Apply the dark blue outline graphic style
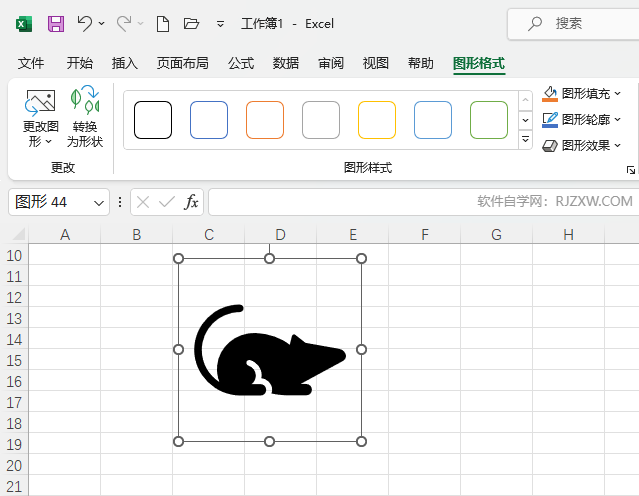This screenshot has height=496, width=639. pos(209,120)
